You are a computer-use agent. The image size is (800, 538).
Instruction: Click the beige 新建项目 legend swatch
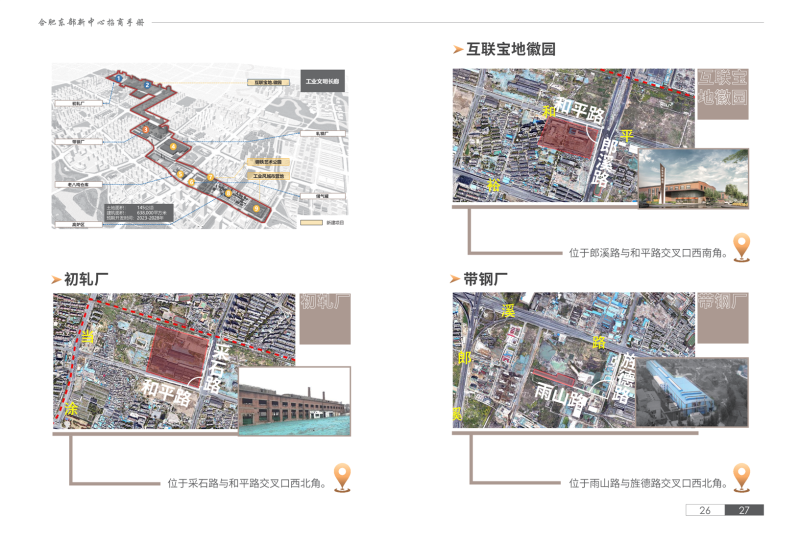tap(311, 222)
